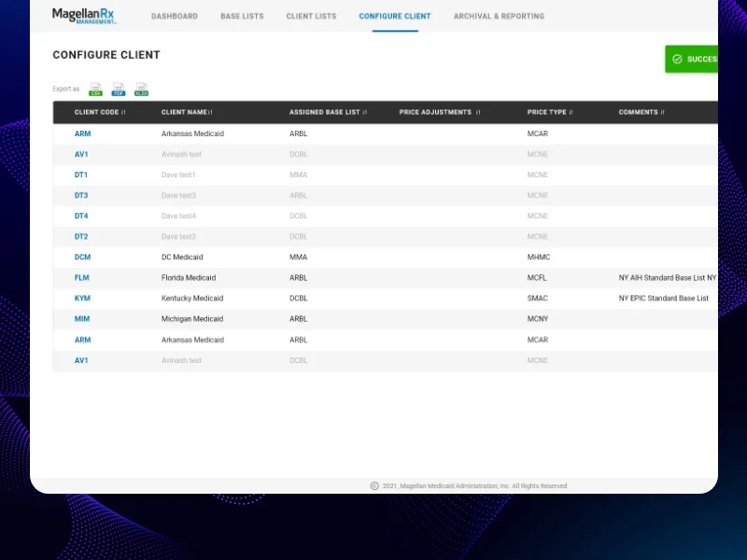Open client code FLM link
Viewport: 747px width, 560px height.
pyautogui.click(x=81, y=277)
